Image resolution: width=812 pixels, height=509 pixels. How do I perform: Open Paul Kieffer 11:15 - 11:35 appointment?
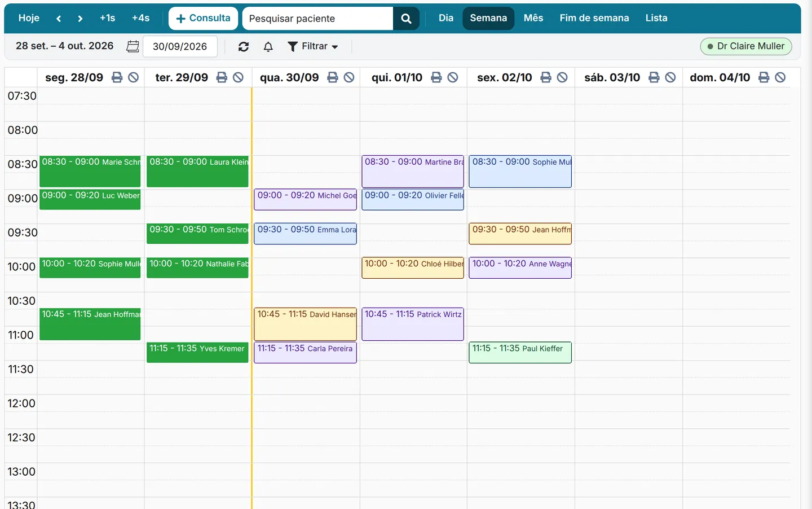tap(520, 352)
